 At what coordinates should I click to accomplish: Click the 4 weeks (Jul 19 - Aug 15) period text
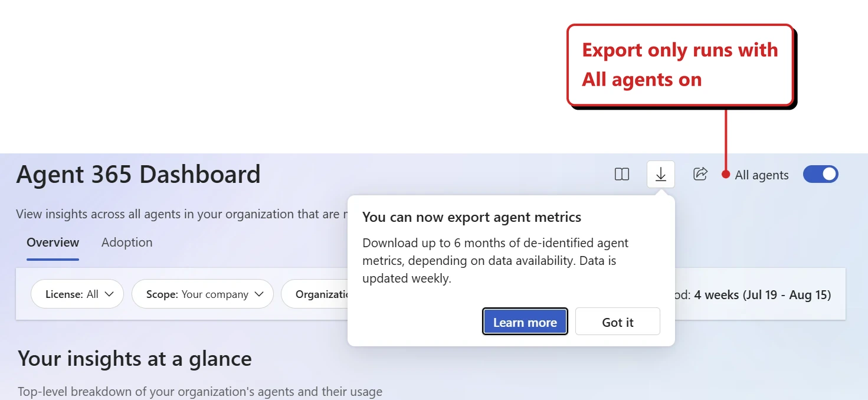tap(762, 294)
